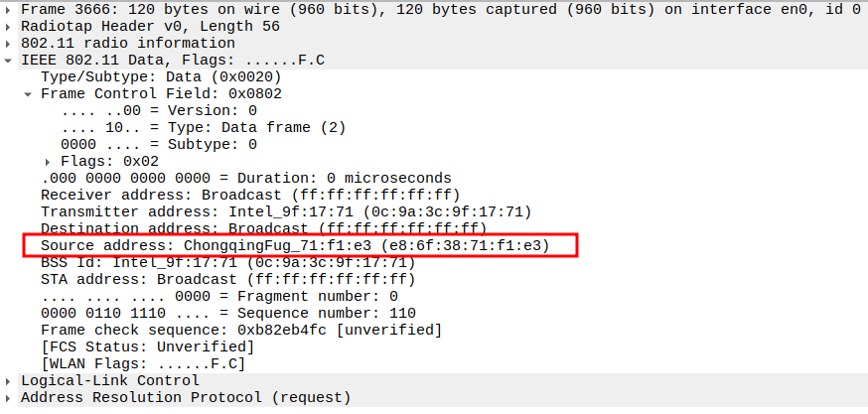Viewport: 868px width, 414px height.
Task: Expand the Frame 3666 details
Action: [x=9, y=9]
